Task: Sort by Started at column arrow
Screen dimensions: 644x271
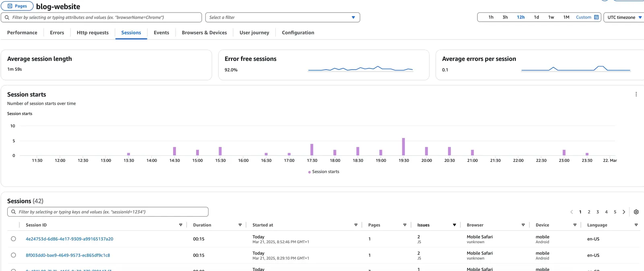Action: [356, 225]
